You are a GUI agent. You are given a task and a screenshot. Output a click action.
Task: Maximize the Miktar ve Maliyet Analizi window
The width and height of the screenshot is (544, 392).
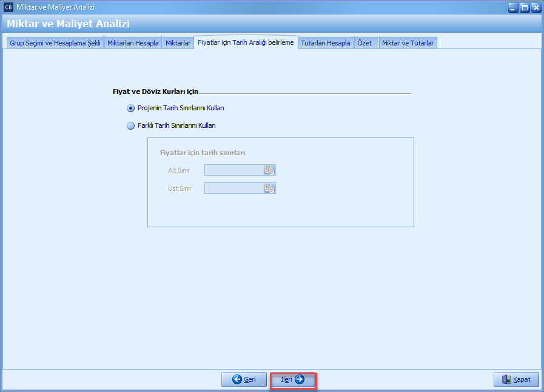[524, 7]
